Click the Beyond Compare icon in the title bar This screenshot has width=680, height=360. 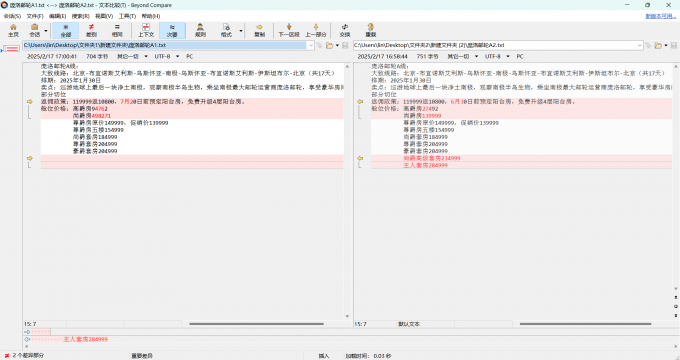coord(4,5)
